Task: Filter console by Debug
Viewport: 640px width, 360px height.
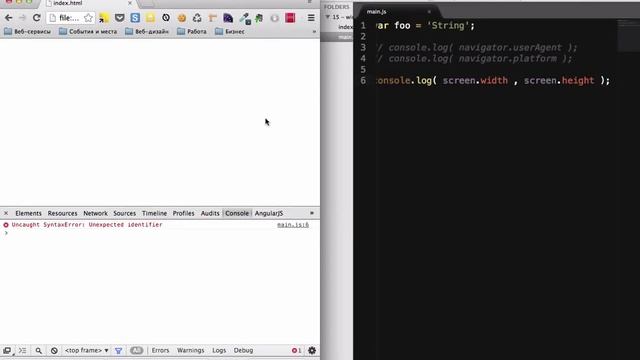Action: (243, 351)
